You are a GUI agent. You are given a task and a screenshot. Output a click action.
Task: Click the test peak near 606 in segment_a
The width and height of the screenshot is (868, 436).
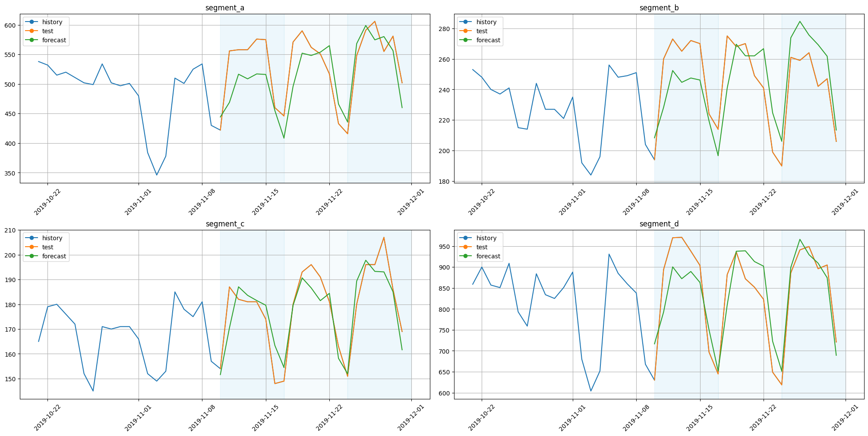(x=375, y=22)
